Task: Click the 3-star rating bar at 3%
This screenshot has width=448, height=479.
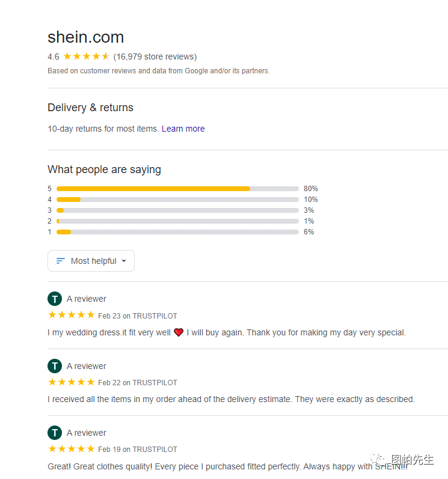Action: pyautogui.click(x=177, y=210)
